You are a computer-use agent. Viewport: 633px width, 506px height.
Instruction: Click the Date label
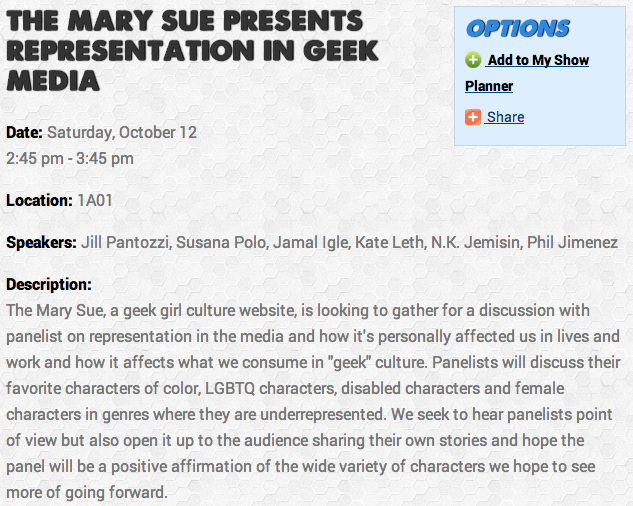click(x=25, y=132)
